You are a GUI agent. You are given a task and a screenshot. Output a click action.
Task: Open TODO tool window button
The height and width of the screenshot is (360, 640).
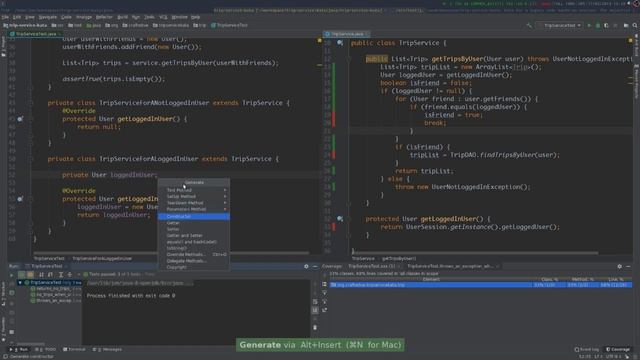[x=45, y=349]
